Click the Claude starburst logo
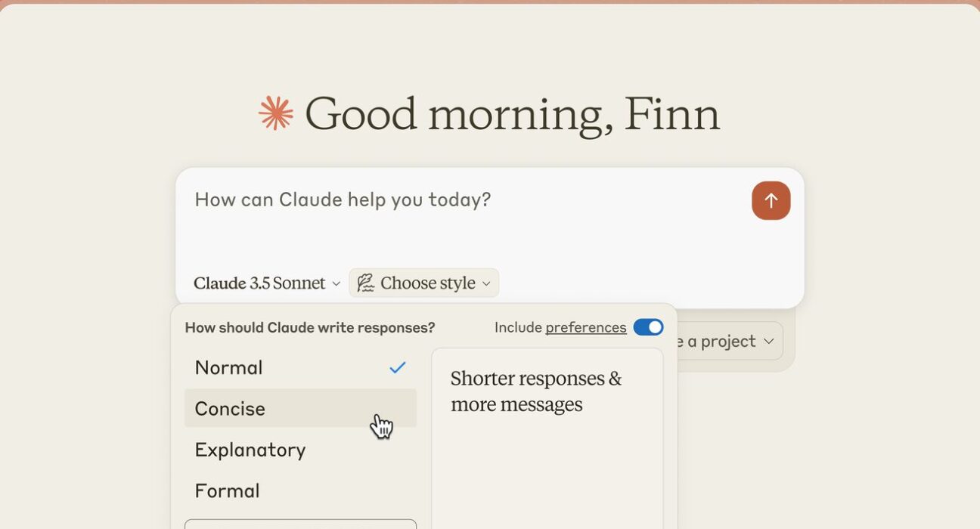The image size is (980, 529). click(276, 113)
